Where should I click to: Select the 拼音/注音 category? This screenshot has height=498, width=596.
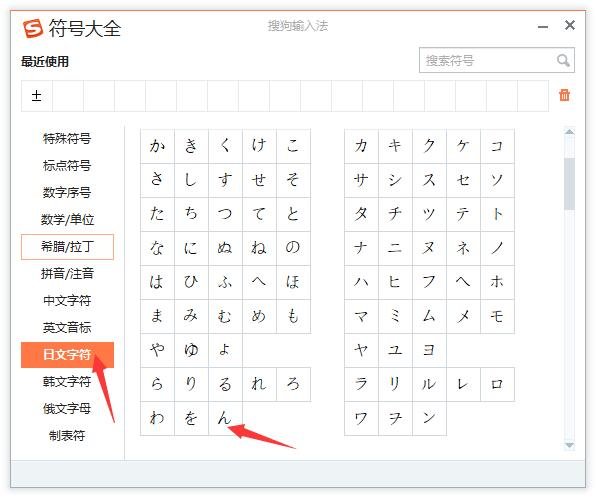(67, 274)
